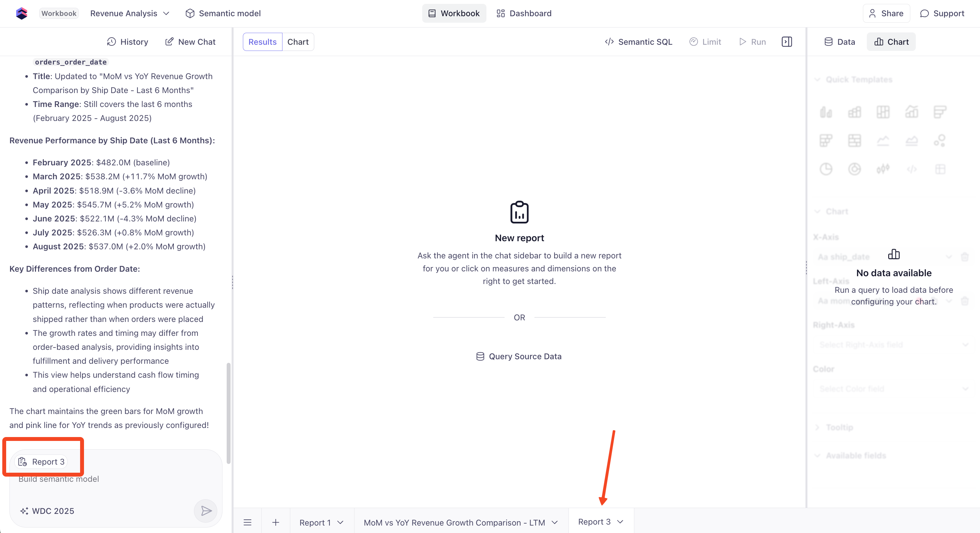
Task: Toggle the right side panel collapse icon
Action: (x=786, y=42)
